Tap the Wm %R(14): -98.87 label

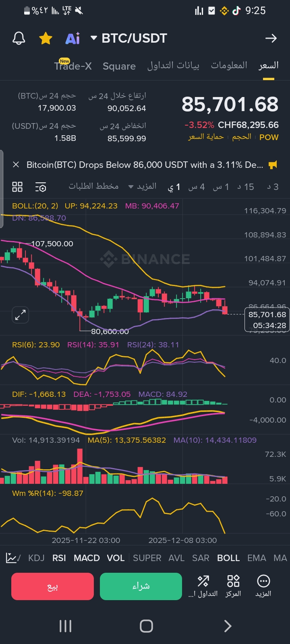tap(48, 493)
